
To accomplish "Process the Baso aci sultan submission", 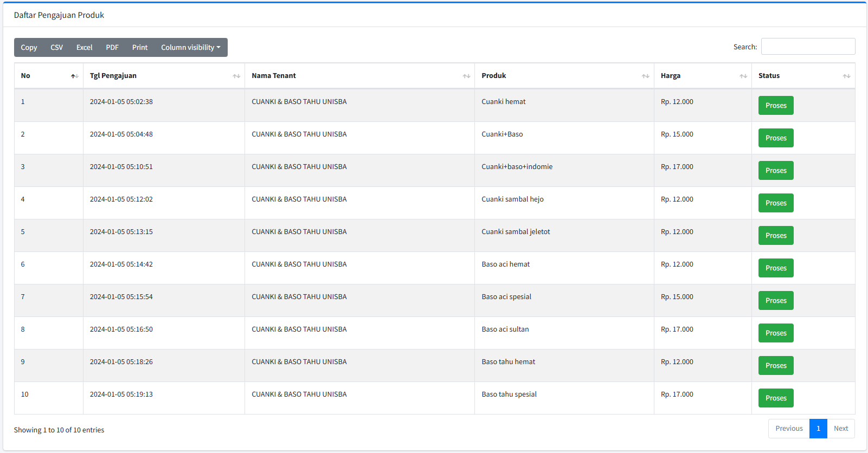I will tap(776, 333).
